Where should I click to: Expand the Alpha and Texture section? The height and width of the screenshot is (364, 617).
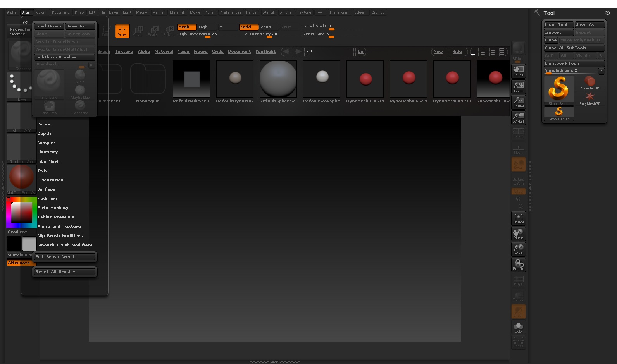59,227
